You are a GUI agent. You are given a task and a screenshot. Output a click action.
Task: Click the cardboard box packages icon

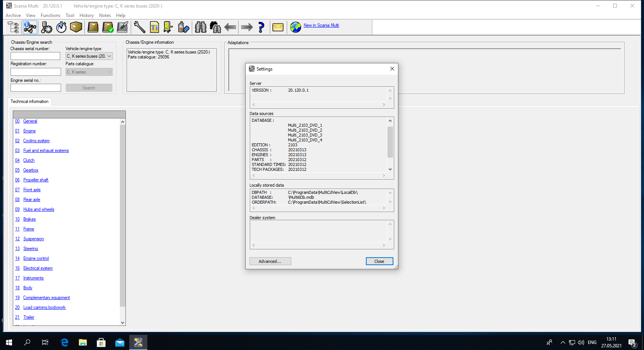76,27
